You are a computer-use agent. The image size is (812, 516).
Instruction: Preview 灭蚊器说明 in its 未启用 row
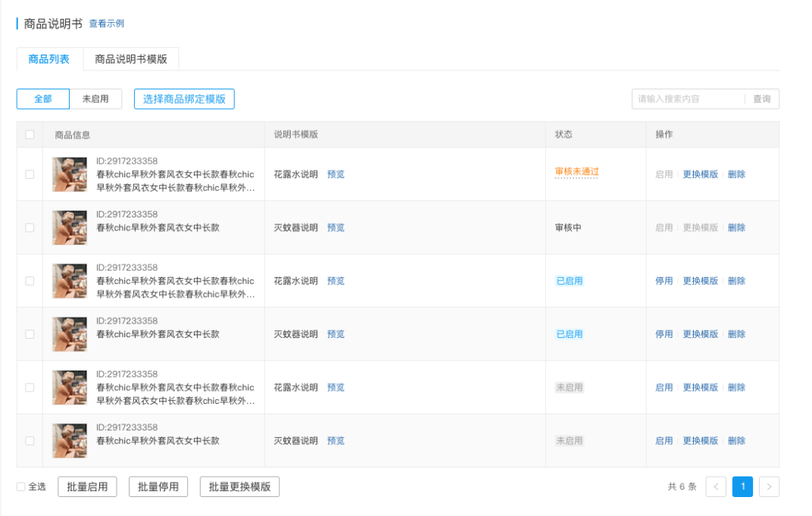pyautogui.click(x=336, y=442)
